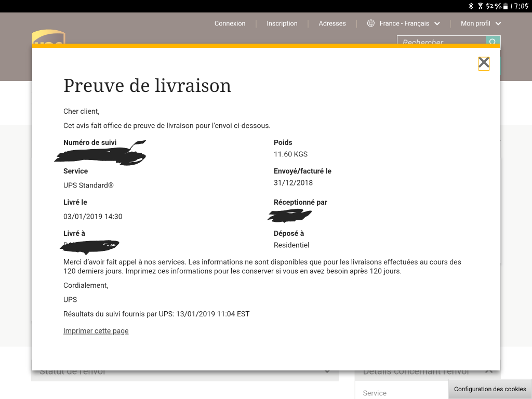Select the Déposé à label
The height and width of the screenshot is (399, 532).
pos(289,233)
